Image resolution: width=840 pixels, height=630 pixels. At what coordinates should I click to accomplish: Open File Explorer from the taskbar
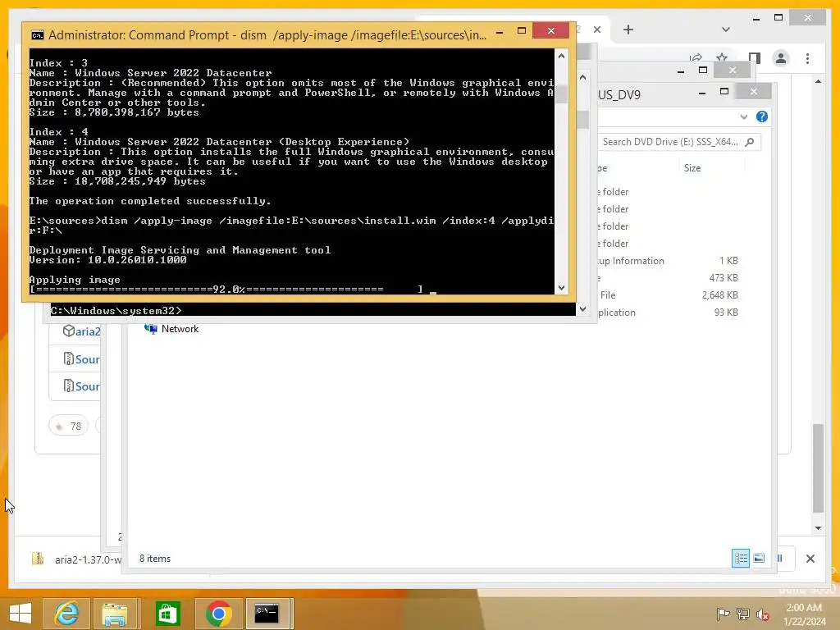[115, 614]
